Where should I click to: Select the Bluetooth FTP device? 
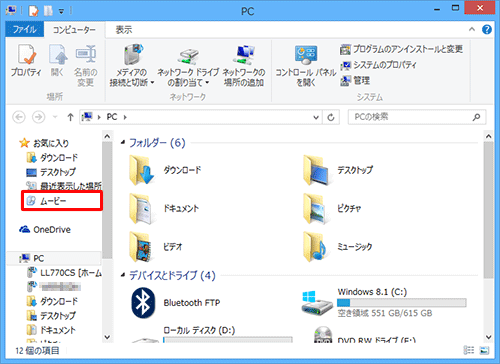pyautogui.click(x=176, y=303)
